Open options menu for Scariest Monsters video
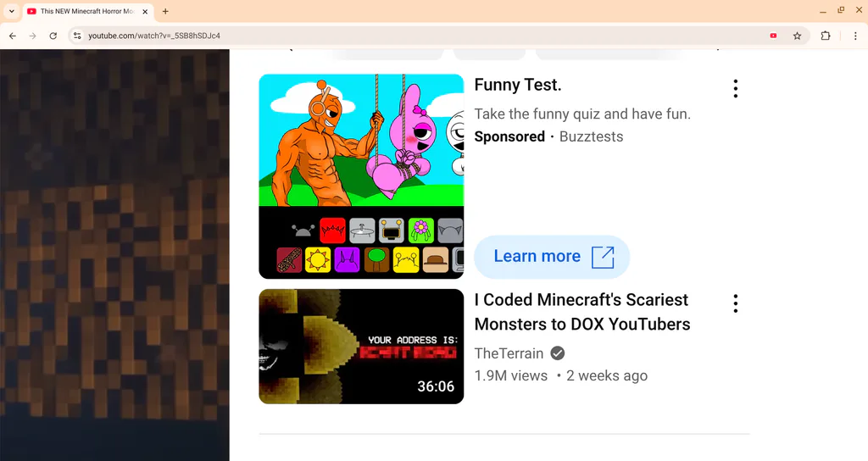 736,303
